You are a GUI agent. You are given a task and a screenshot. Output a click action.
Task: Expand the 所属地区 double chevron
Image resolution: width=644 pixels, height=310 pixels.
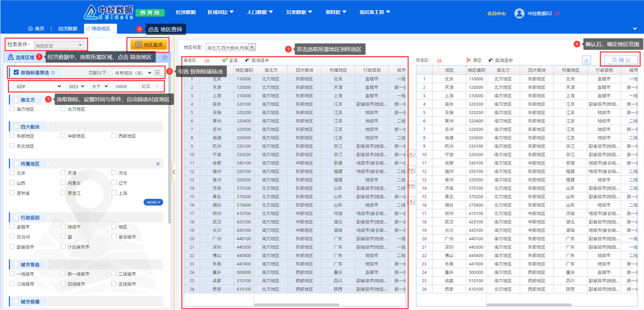[158, 164]
